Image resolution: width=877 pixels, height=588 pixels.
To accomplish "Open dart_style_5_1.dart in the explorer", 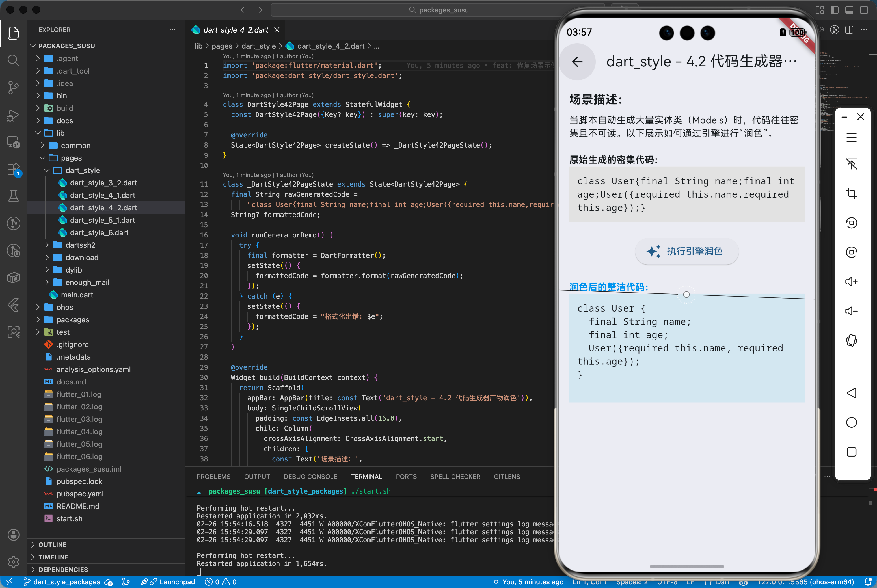I will coord(102,220).
